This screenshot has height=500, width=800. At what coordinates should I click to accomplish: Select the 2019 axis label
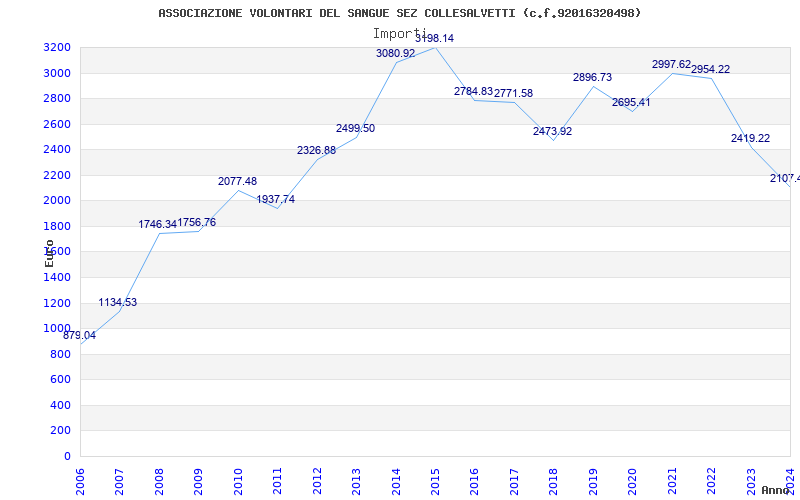(x=593, y=481)
